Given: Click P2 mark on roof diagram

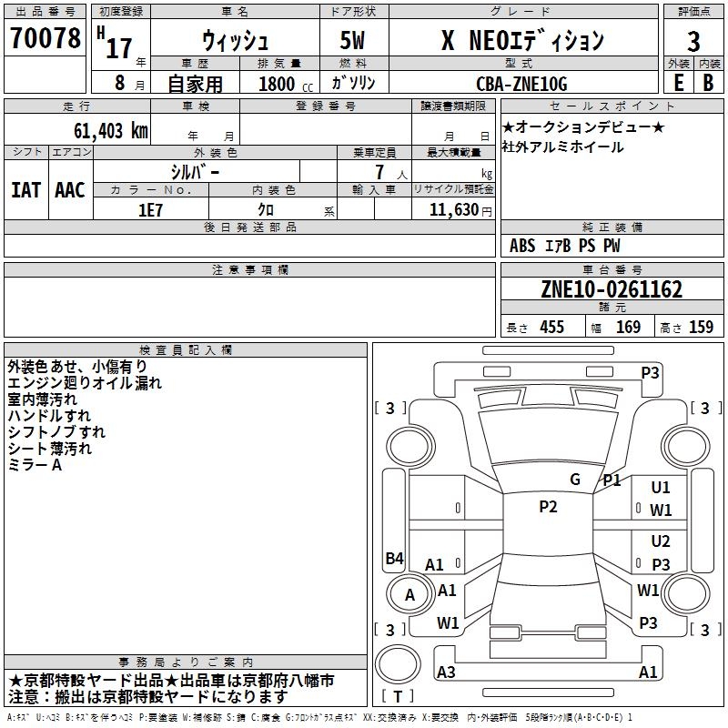Looking at the screenshot, I should pos(548,507).
